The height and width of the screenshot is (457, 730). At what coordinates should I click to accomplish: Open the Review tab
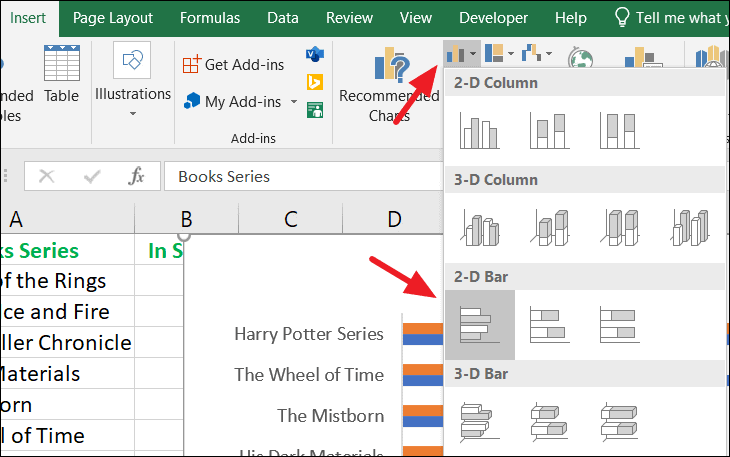(349, 18)
